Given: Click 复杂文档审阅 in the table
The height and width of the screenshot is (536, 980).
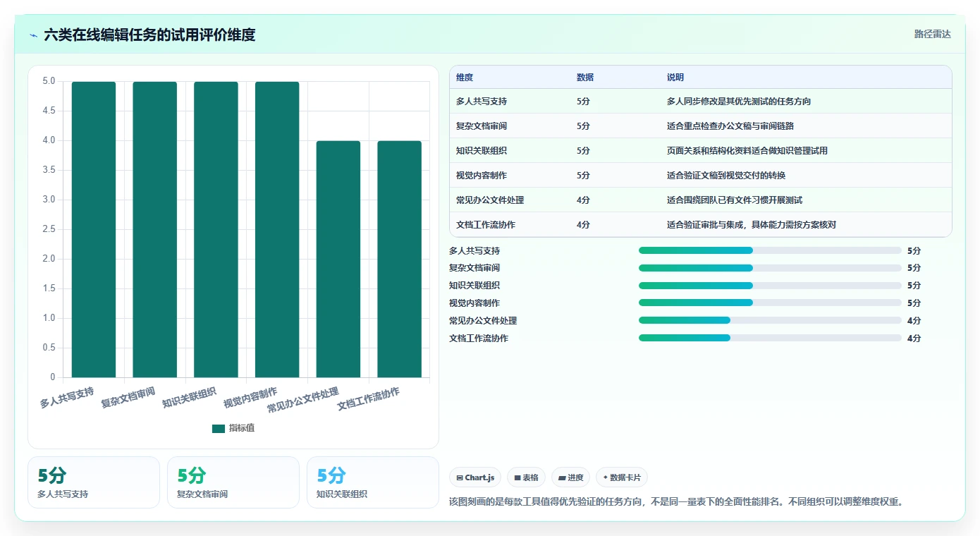Looking at the screenshot, I should (x=482, y=126).
